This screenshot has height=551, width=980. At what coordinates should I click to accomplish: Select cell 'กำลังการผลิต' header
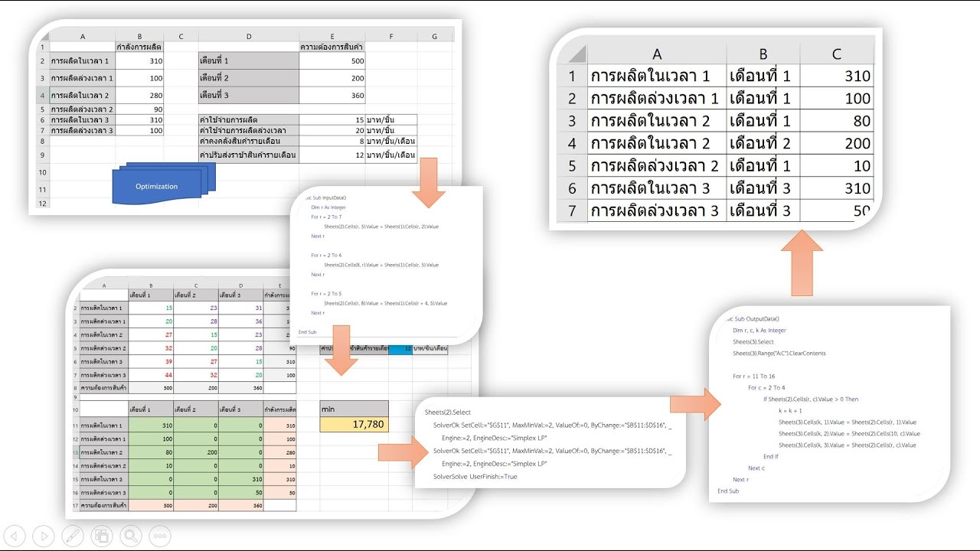point(139,47)
